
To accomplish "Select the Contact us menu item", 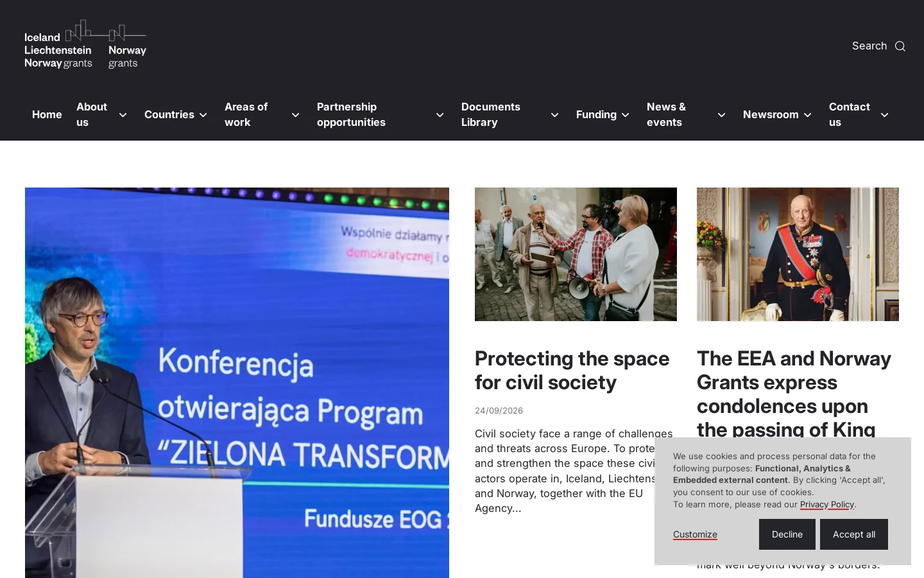I will (x=850, y=114).
